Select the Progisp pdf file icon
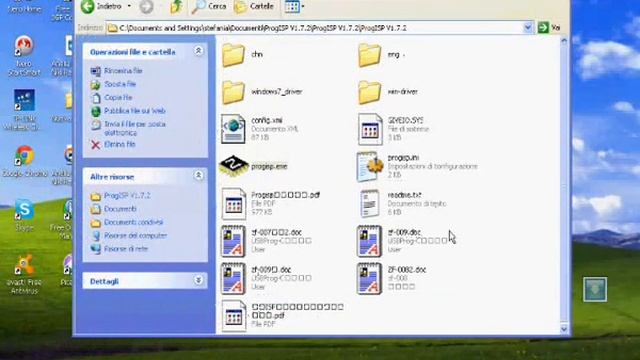 coord(233,204)
